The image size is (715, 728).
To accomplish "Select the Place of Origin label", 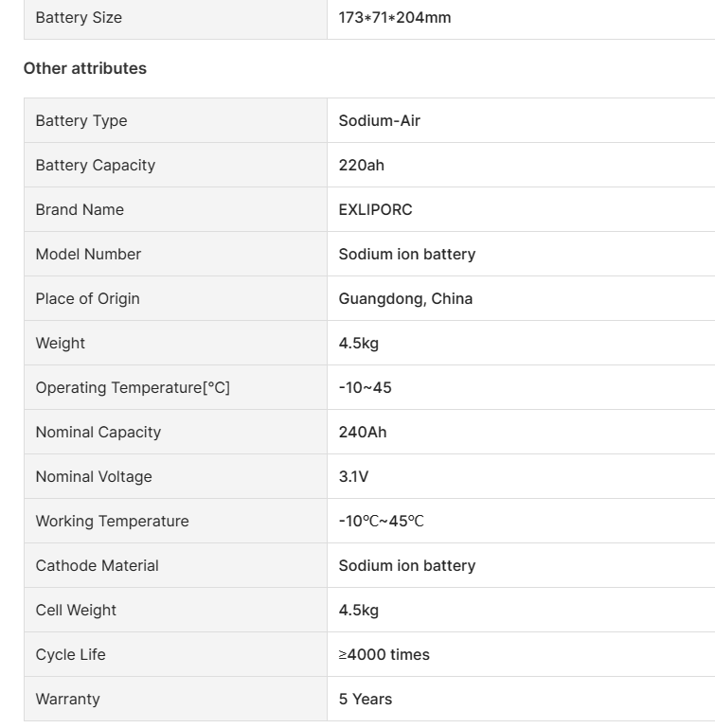I will click(87, 298).
